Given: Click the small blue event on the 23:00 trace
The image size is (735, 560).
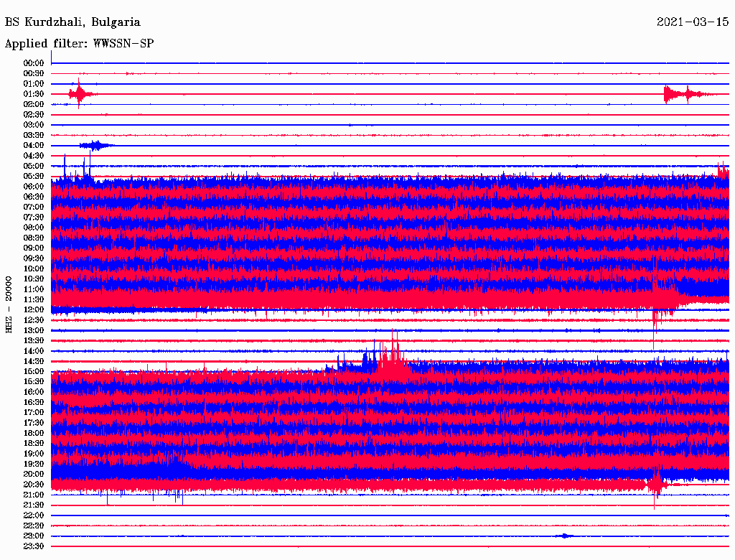Looking at the screenshot, I should [x=566, y=536].
